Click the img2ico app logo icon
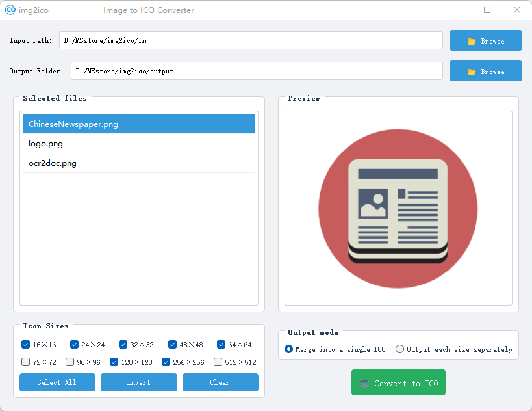The image size is (532, 411). coord(10,10)
